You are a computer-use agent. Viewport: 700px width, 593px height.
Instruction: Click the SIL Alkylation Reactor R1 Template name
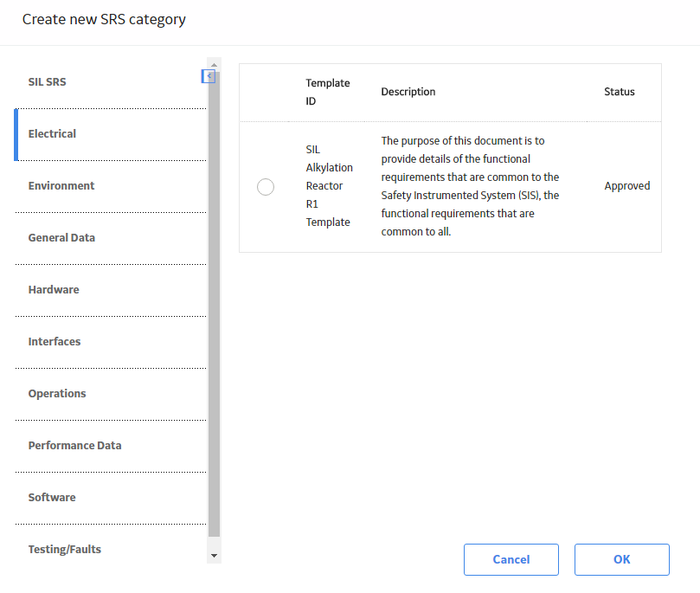(x=329, y=186)
